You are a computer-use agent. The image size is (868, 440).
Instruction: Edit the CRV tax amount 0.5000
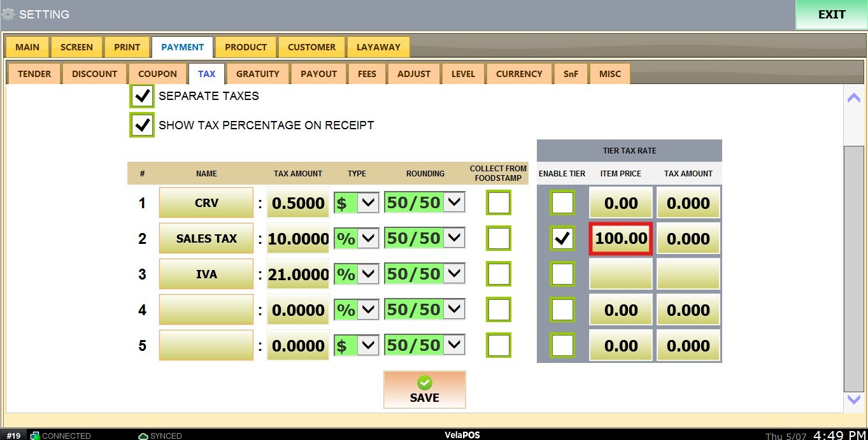click(x=298, y=203)
